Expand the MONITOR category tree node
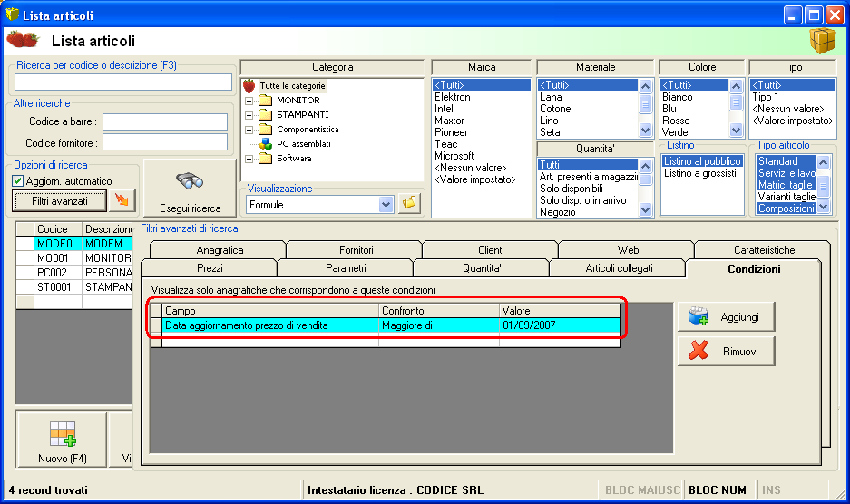The image size is (850, 504). 249,100
